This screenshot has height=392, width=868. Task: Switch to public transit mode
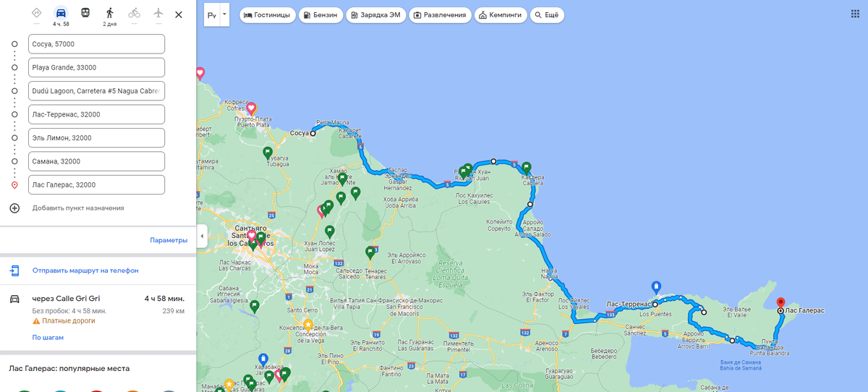(85, 13)
